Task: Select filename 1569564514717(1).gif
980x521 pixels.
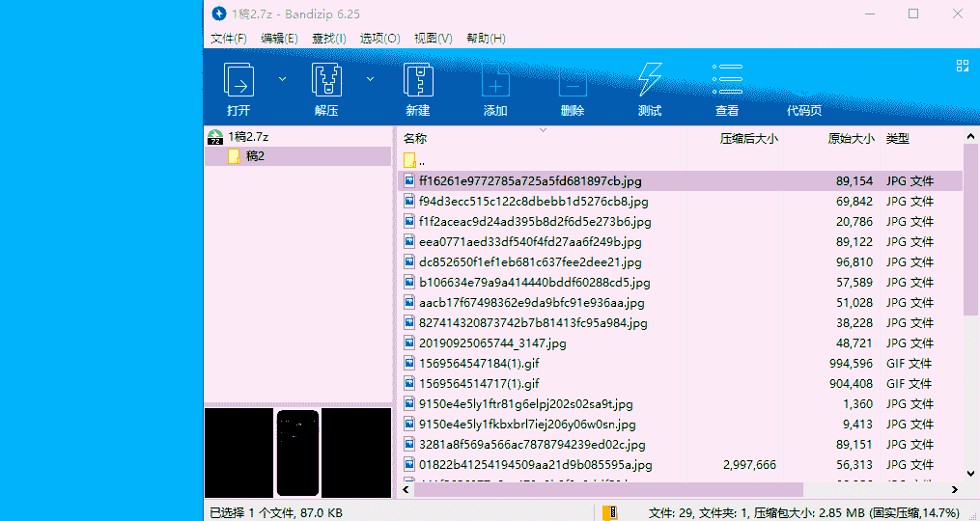Action: (479, 383)
